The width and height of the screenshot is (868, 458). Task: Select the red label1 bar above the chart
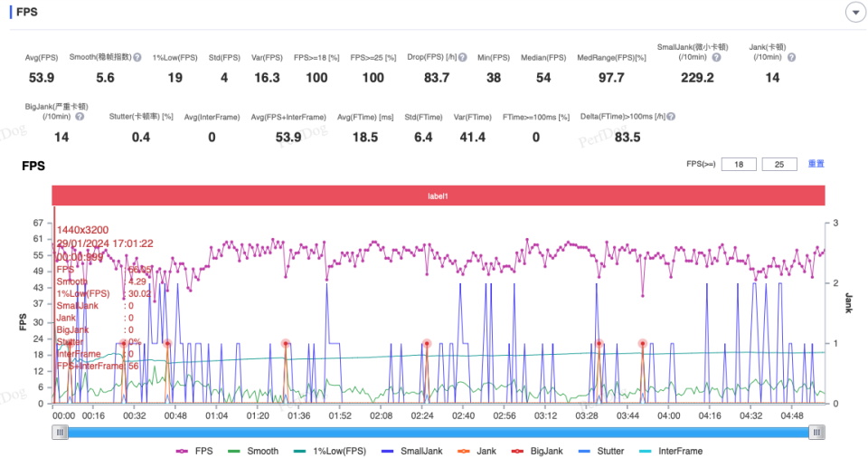click(439, 196)
